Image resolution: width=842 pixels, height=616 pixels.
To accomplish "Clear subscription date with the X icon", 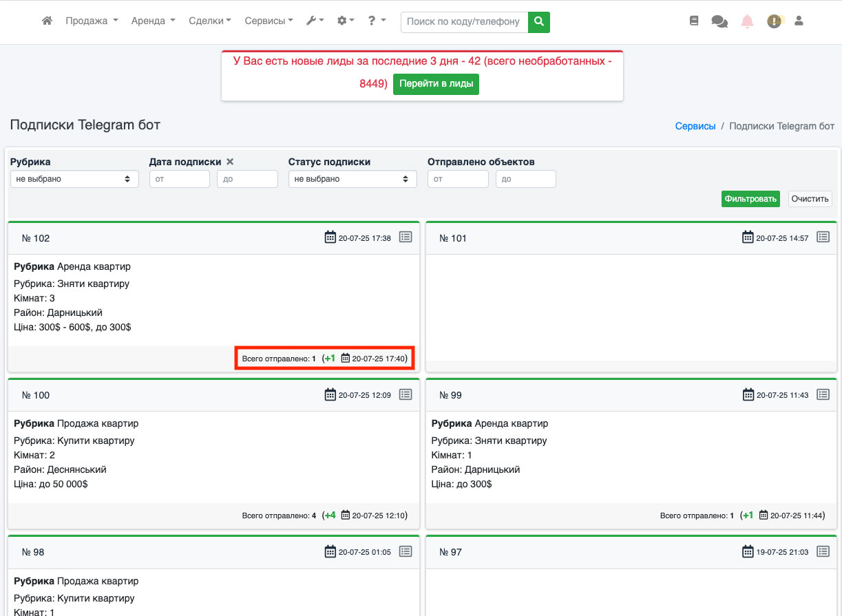I will click(230, 162).
